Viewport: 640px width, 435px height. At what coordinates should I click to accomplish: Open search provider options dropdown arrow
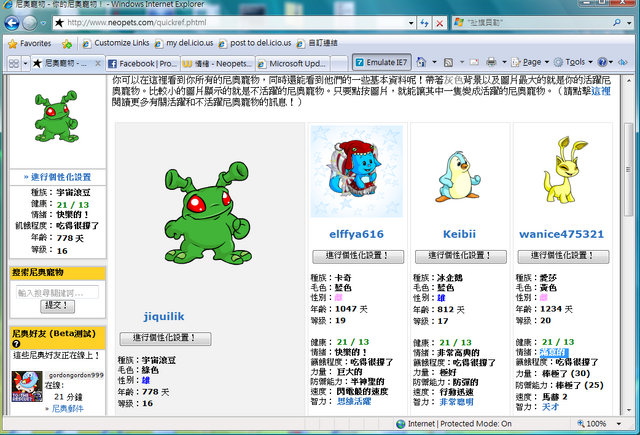click(629, 23)
